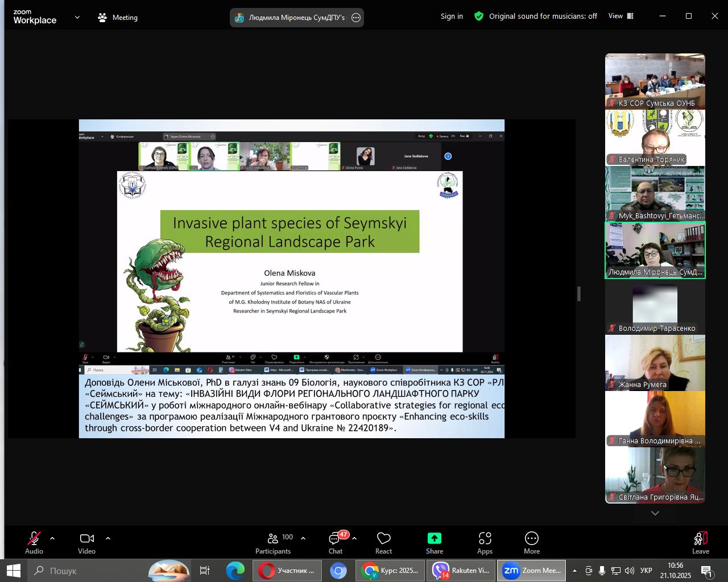The width and height of the screenshot is (728, 582).
Task: Open the Meeting tab
Action: click(118, 18)
